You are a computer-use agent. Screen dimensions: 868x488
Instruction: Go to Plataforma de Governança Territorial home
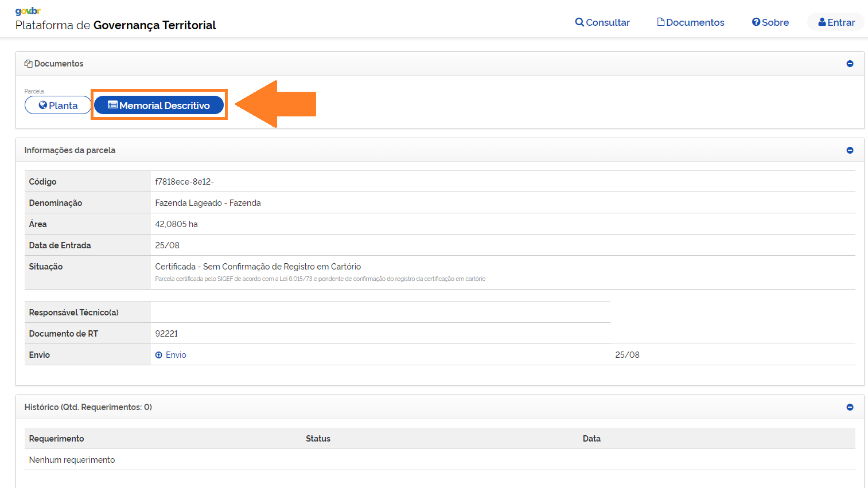(116, 25)
